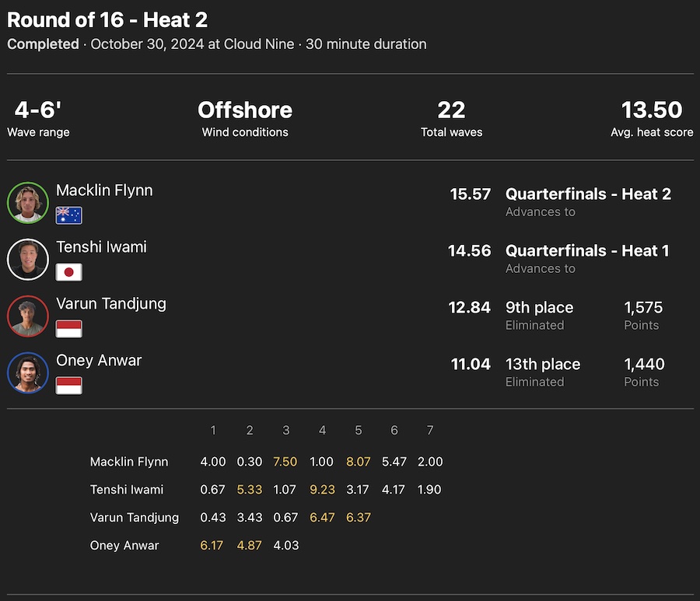Image resolution: width=700 pixels, height=601 pixels.
Task: Click the Japanese flag under Tenshi Iwami
Action: tap(69, 272)
